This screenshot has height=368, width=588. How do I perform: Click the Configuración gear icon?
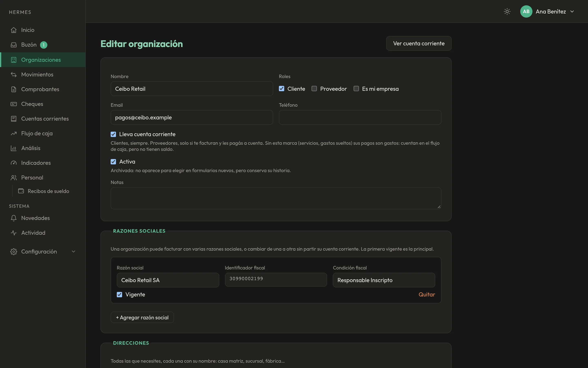[14, 252]
